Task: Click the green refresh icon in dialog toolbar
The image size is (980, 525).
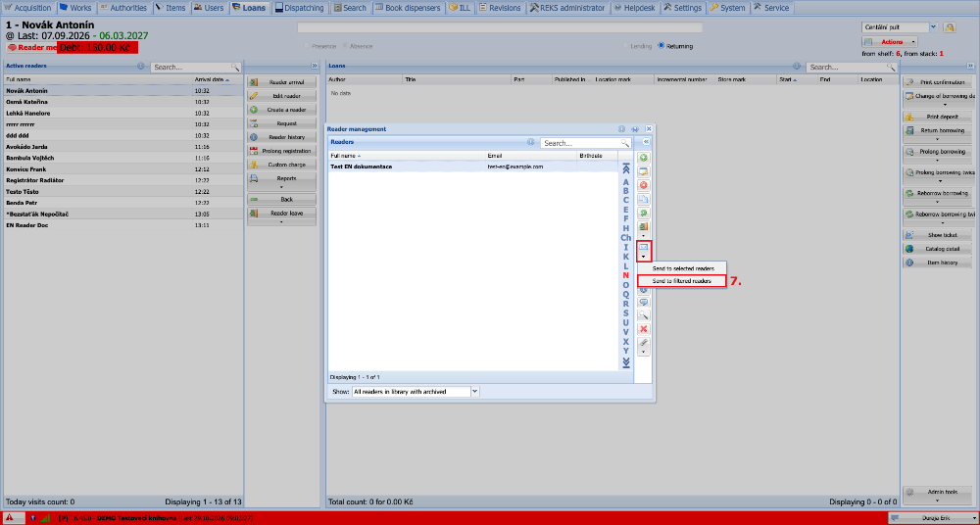Action: 643,214
